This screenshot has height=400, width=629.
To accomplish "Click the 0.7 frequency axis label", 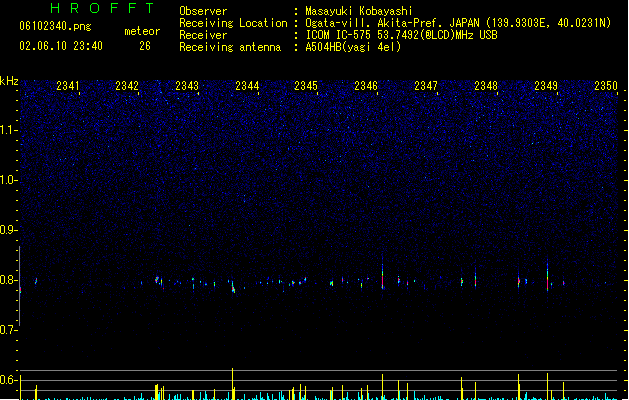I will point(8,330).
